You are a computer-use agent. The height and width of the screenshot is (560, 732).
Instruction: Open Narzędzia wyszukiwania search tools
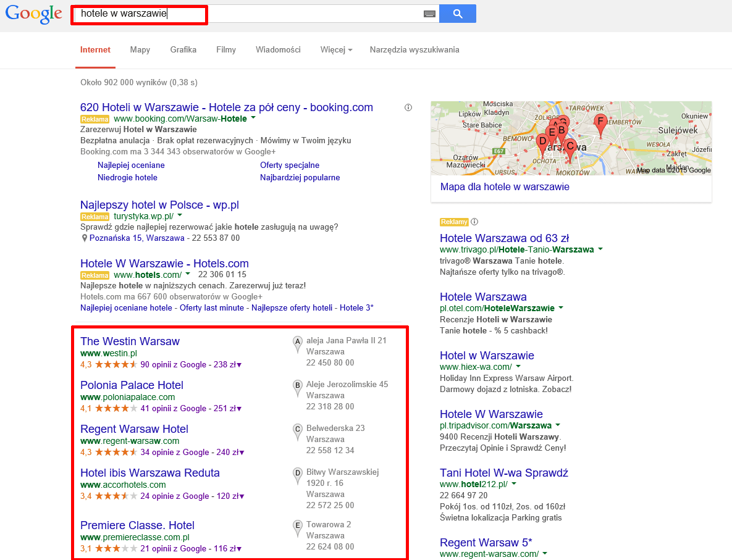[x=414, y=50]
